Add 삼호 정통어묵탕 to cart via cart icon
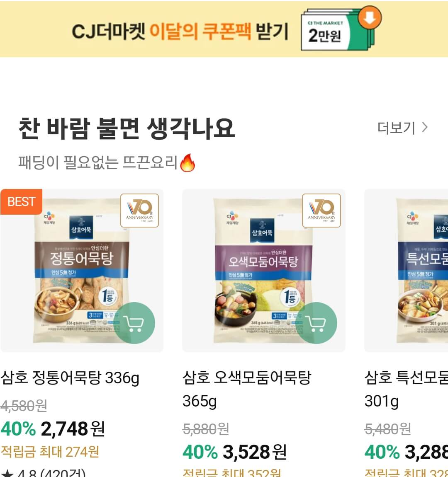 click(x=135, y=323)
